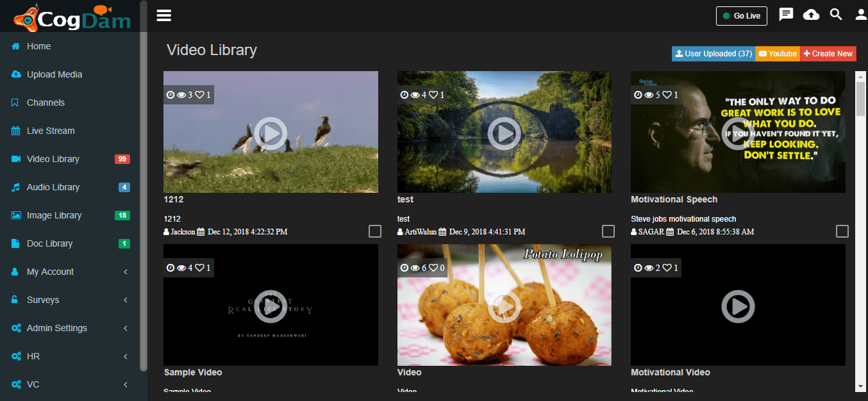Open search with the magnifier icon
The height and width of the screenshot is (401, 868).
point(836,15)
